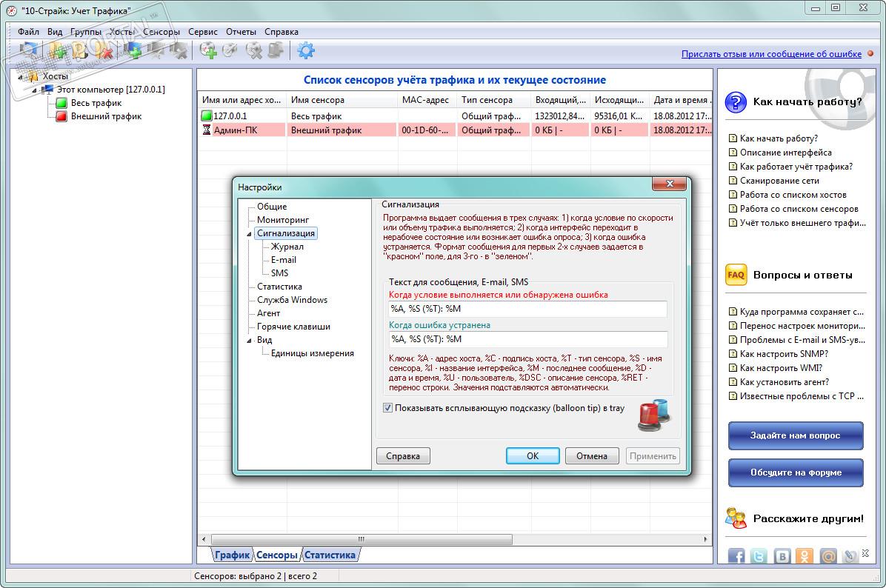Share on Twitter via its icon
The image size is (886, 588).
(x=759, y=556)
